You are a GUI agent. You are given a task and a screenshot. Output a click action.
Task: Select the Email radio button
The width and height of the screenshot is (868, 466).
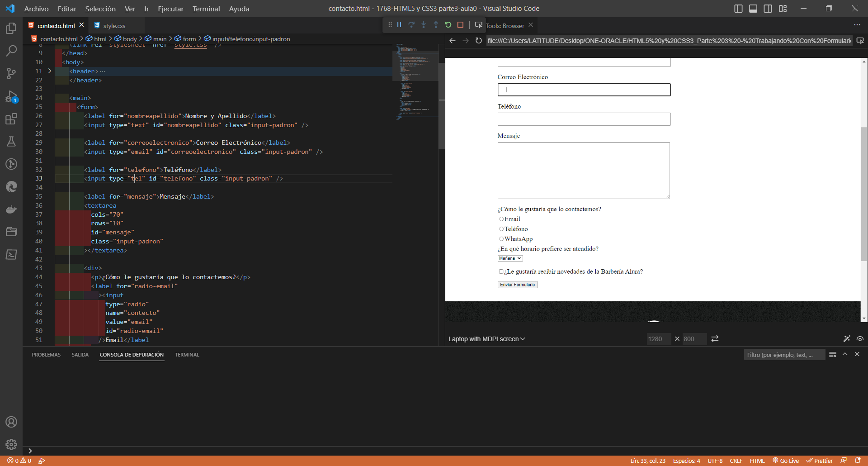tap(501, 219)
